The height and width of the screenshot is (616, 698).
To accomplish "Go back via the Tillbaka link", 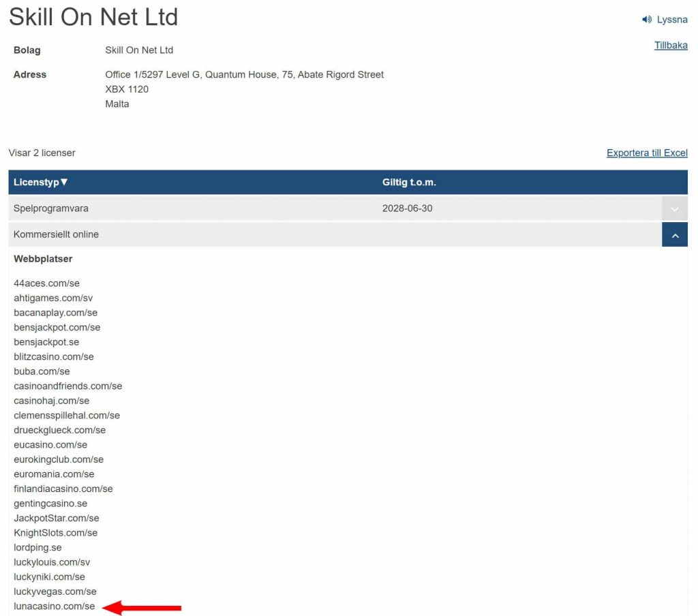I will (671, 46).
